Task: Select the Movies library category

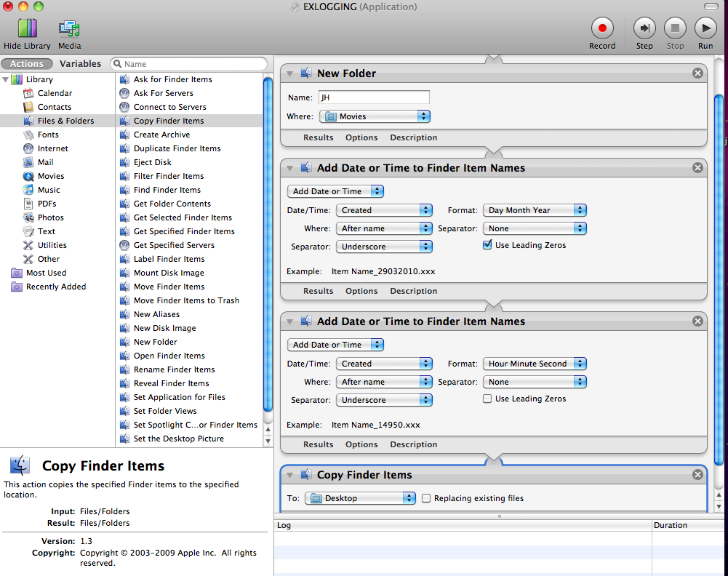Action: tap(51, 177)
